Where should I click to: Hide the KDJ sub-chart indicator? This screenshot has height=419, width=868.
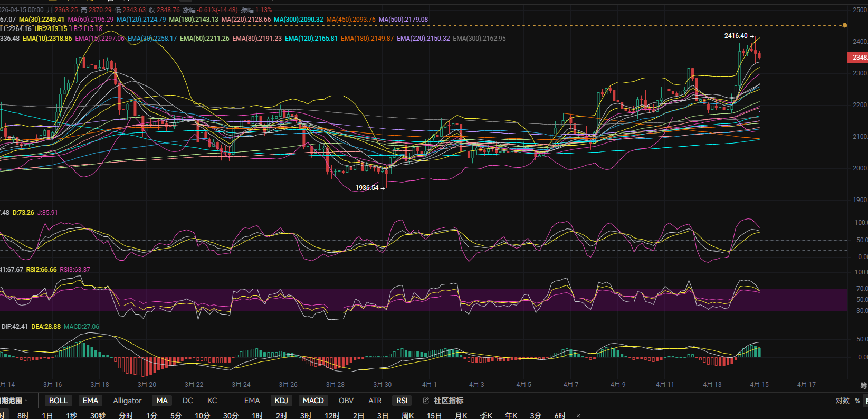(281, 401)
